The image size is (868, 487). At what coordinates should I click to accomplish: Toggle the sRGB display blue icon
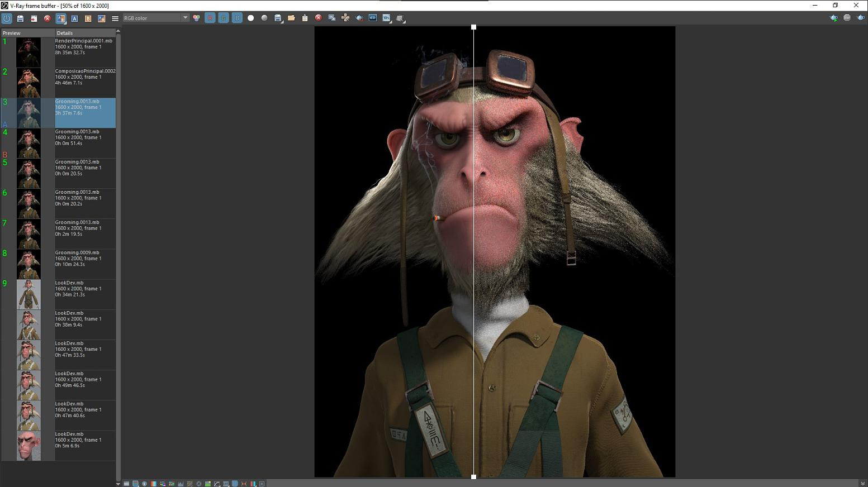click(x=235, y=484)
